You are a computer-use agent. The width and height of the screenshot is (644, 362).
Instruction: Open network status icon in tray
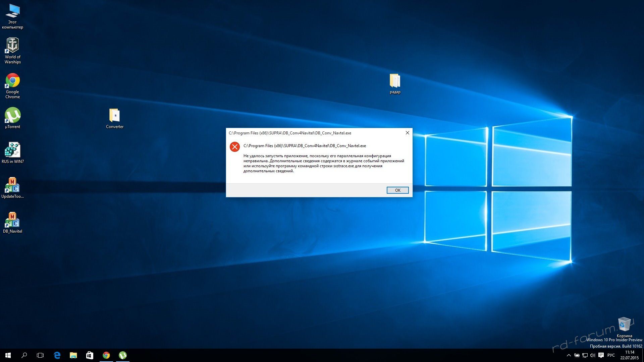point(585,355)
